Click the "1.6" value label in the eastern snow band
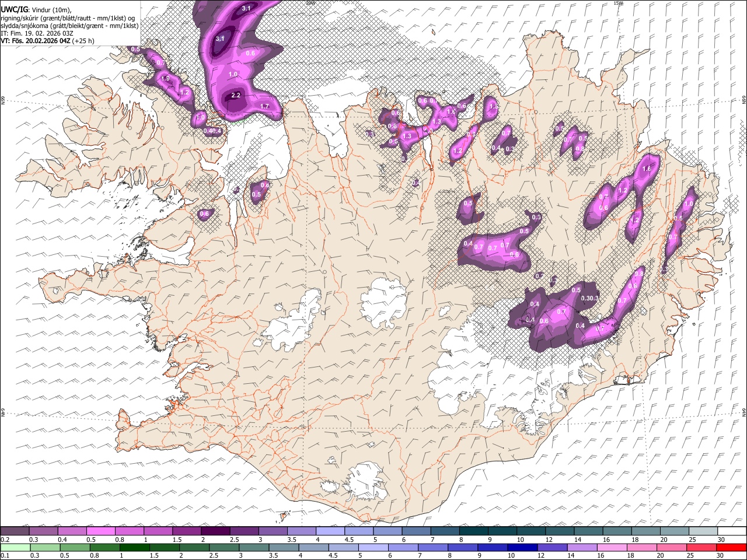This screenshot has height=560, width=747. [646, 169]
